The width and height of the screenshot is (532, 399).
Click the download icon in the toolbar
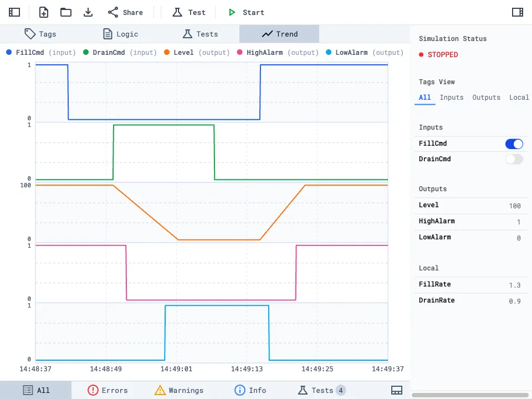click(88, 12)
